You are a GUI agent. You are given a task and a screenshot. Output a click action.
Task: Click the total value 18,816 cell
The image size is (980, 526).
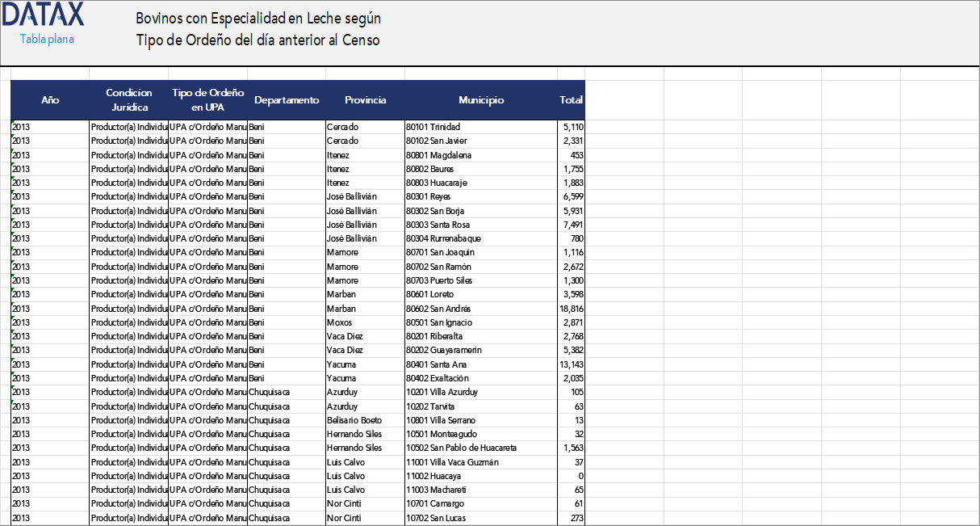tap(571, 309)
